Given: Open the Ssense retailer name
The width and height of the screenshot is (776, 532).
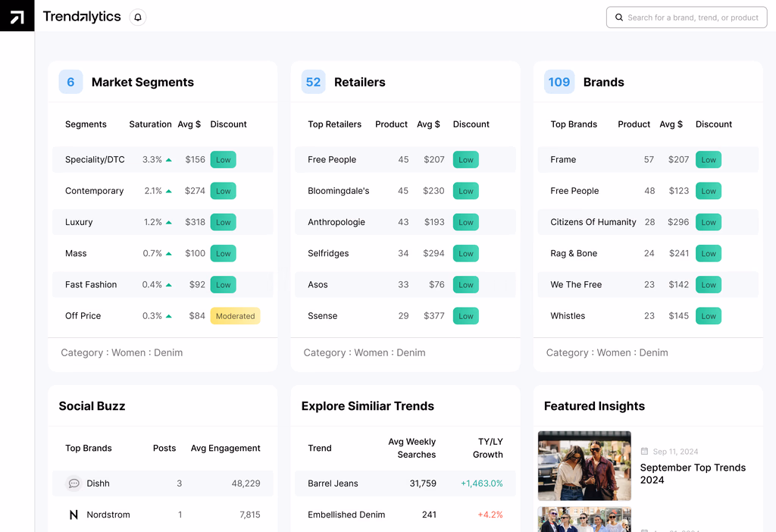Looking at the screenshot, I should (323, 316).
